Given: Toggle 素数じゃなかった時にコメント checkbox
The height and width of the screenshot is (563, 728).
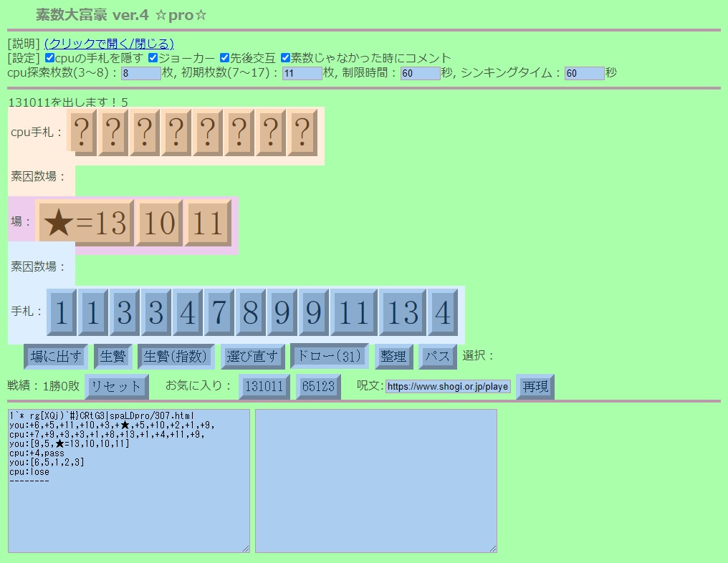Looking at the screenshot, I should tap(285, 58).
